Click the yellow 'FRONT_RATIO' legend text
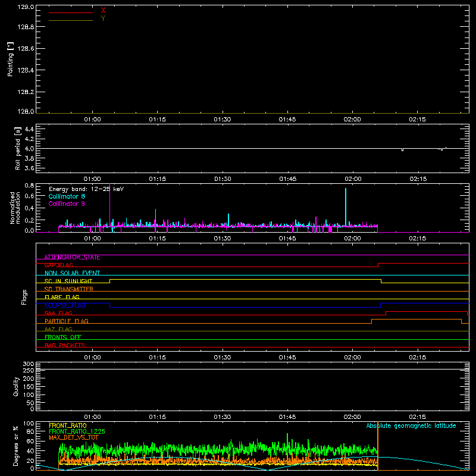The width and height of the screenshot is (476, 476). coord(68,425)
